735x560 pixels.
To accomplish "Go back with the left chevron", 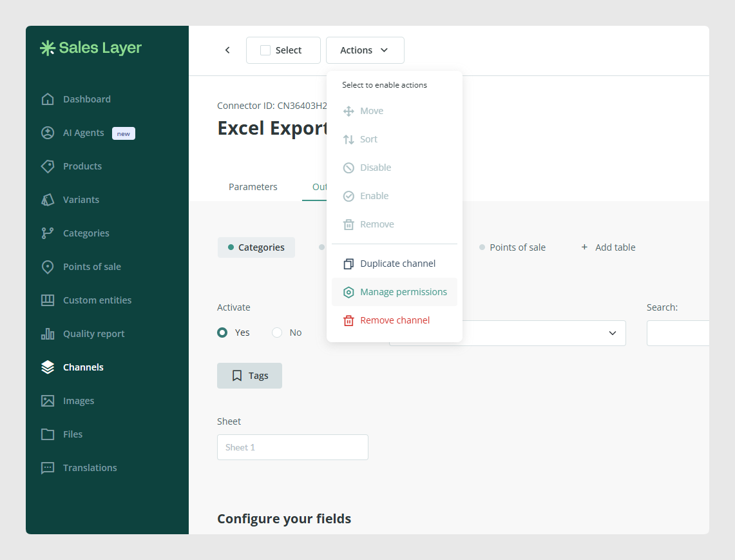I will (227, 50).
